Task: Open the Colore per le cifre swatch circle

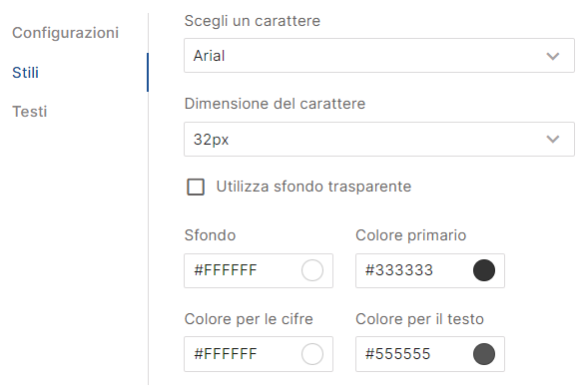Action: [x=312, y=354]
